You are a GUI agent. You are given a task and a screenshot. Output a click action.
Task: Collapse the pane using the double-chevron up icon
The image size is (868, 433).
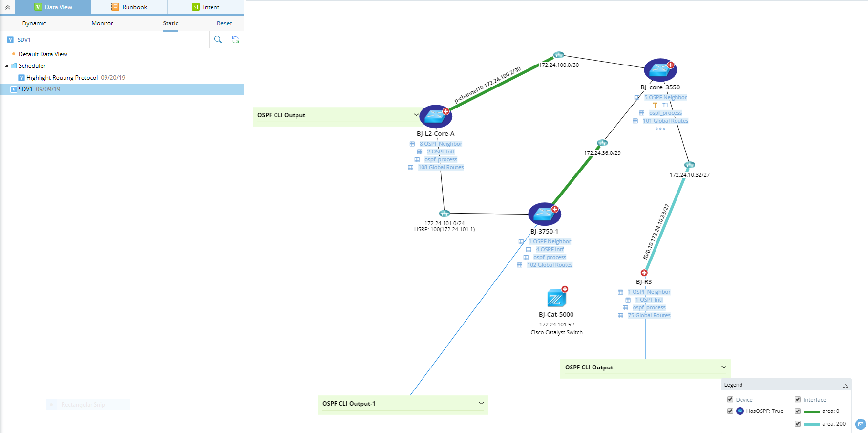pos(8,7)
